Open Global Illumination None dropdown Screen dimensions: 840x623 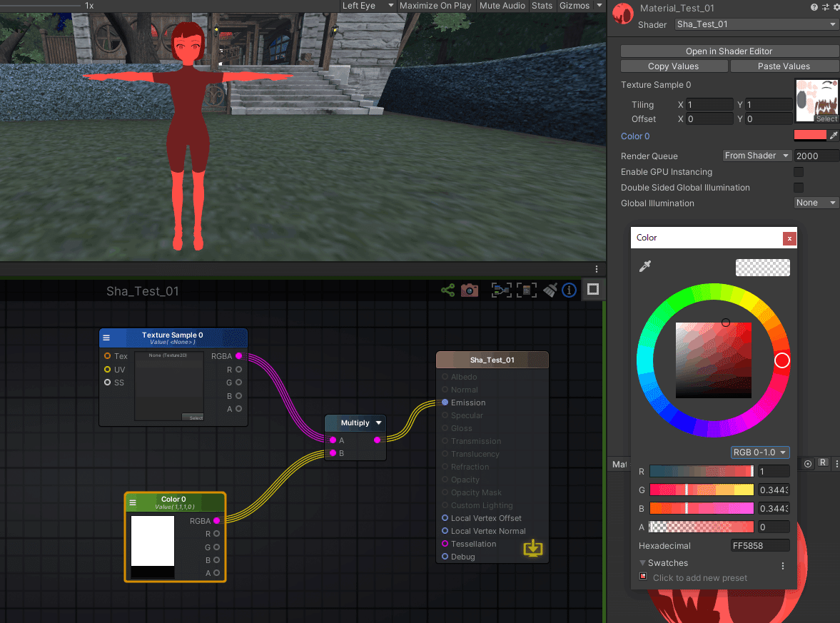(816, 203)
